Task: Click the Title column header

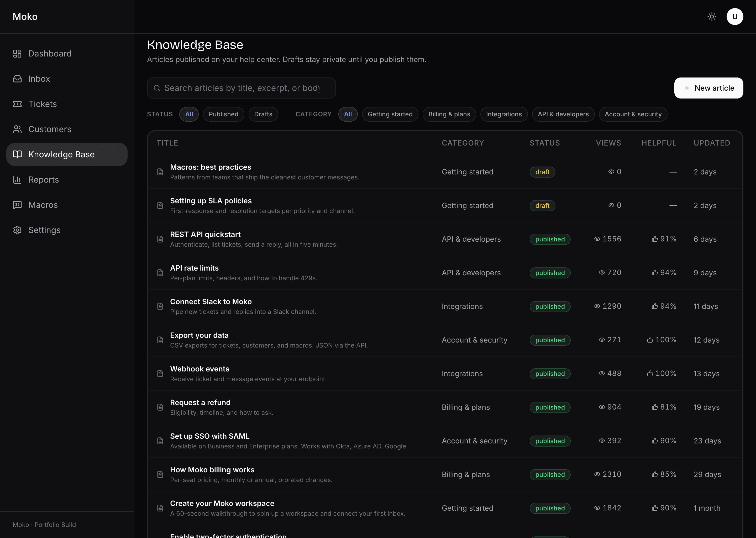Action: click(167, 143)
